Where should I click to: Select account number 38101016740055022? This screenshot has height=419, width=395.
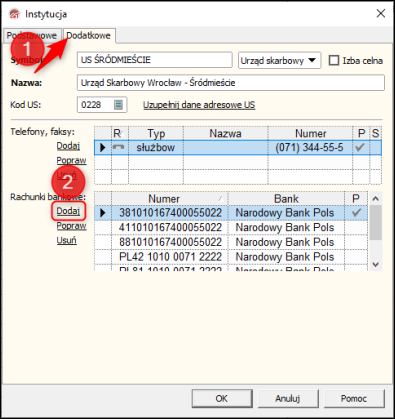[170, 213]
